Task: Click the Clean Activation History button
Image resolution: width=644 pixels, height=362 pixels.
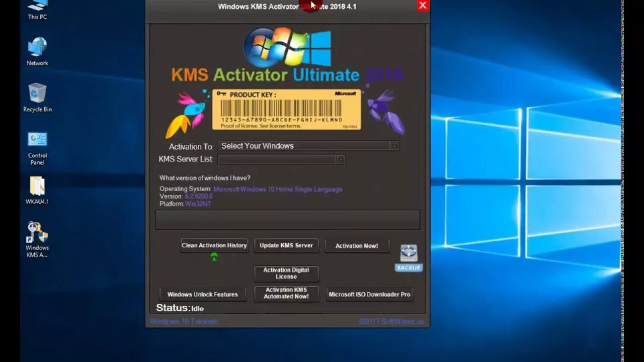Action: click(214, 245)
